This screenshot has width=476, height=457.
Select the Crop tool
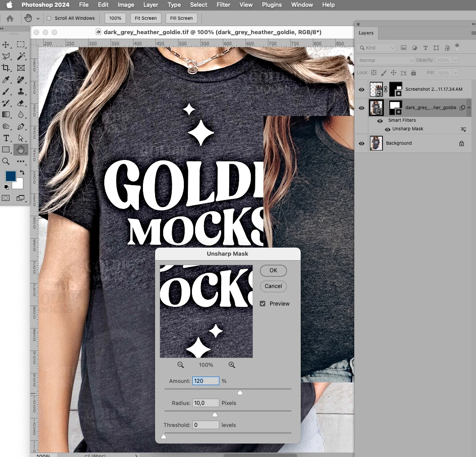pyautogui.click(x=6, y=68)
